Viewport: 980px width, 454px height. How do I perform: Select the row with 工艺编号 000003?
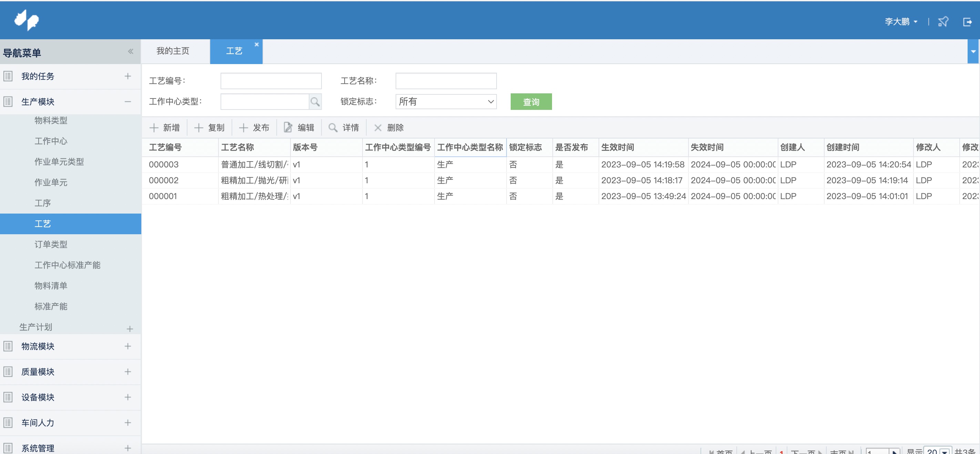[560, 165]
